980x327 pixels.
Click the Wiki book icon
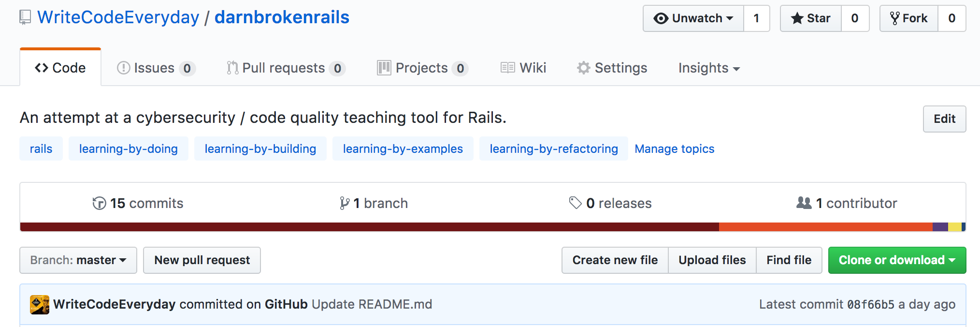click(x=508, y=68)
